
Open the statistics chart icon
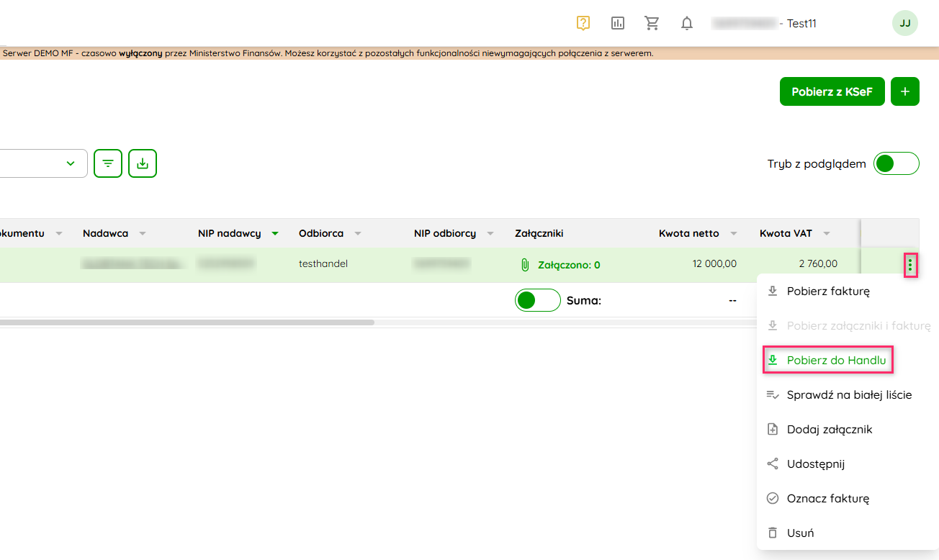[x=618, y=23]
